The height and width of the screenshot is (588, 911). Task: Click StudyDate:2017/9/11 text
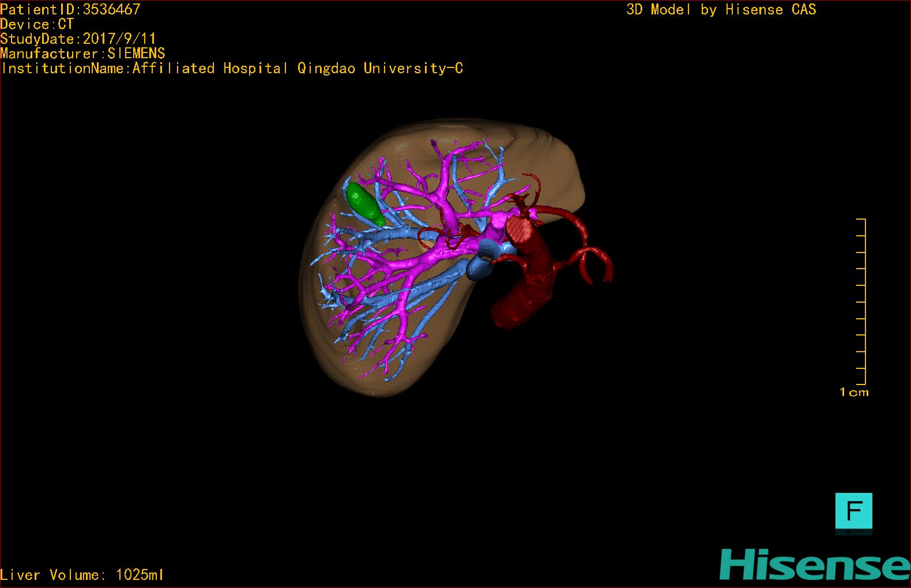coord(78,39)
